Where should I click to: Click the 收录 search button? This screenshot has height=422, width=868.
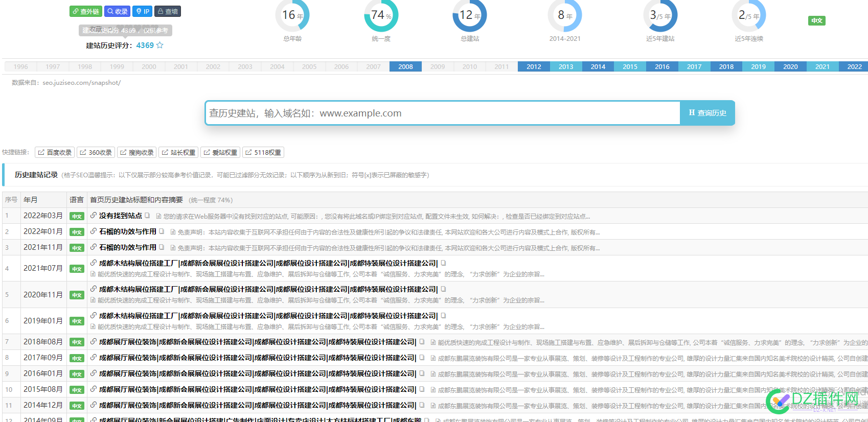coord(118,11)
